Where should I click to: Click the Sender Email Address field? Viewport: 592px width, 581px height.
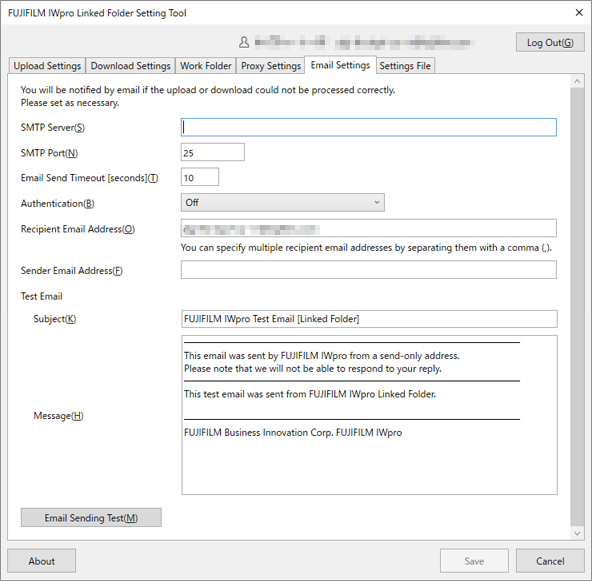pyautogui.click(x=368, y=270)
